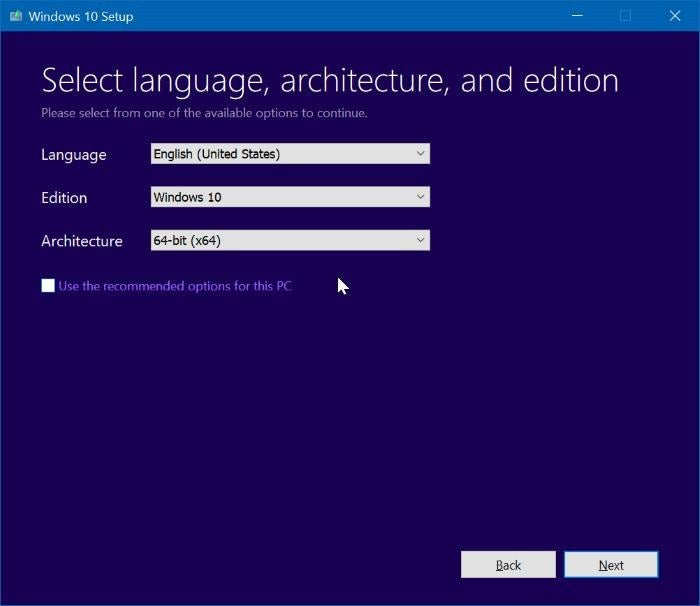Click the 'Windows 10 Setup' title bar text

coord(80,16)
